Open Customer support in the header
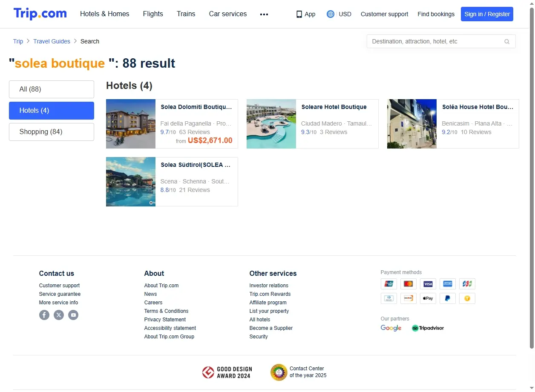Screen dimensions: 535x392 (x=384, y=14)
